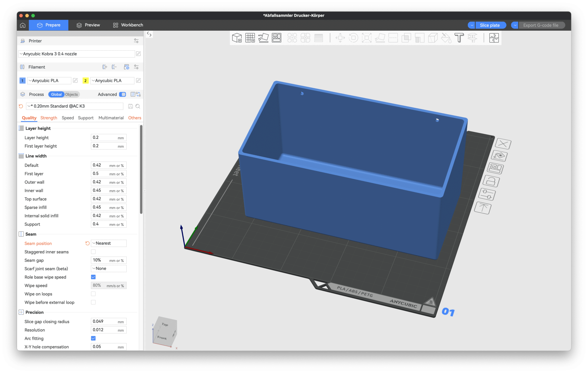Switch to the Preview tab

click(x=88, y=25)
